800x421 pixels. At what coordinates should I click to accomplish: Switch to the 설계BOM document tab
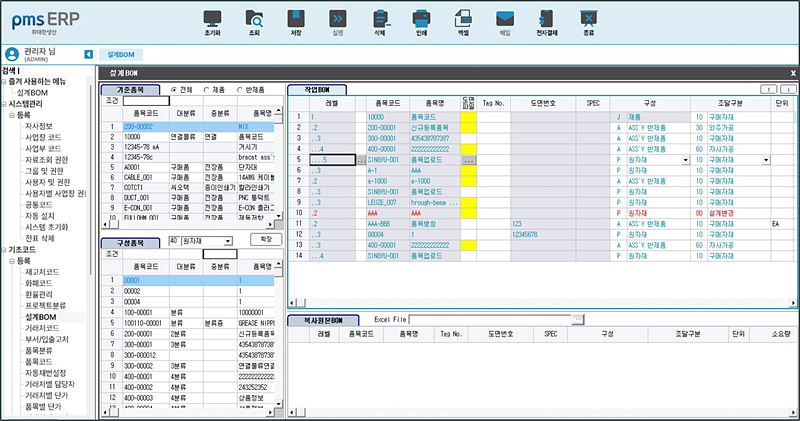(x=119, y=54)
